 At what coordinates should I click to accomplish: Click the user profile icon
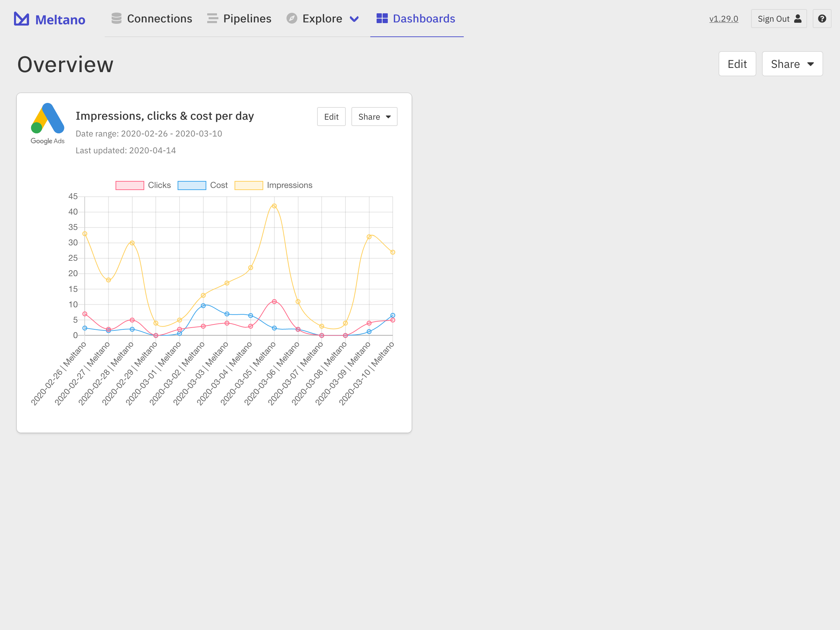click(x=798, y=19)
